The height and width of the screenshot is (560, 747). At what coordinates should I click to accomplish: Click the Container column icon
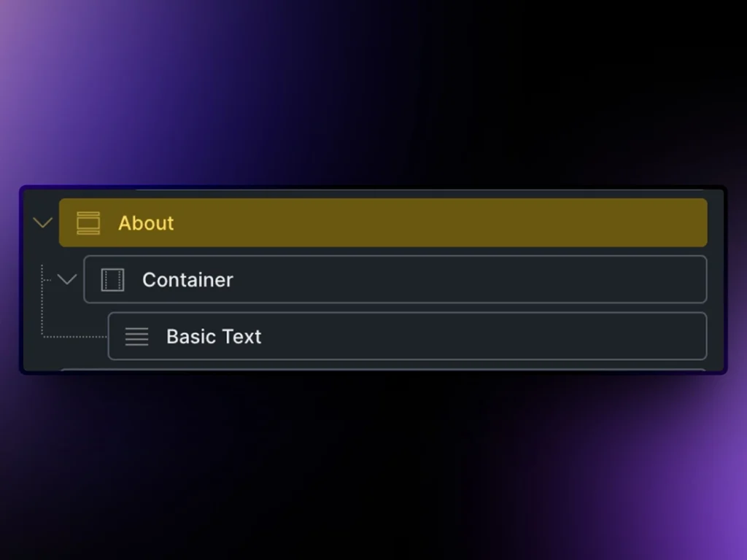pyautogui.click(x=112, y=279)
